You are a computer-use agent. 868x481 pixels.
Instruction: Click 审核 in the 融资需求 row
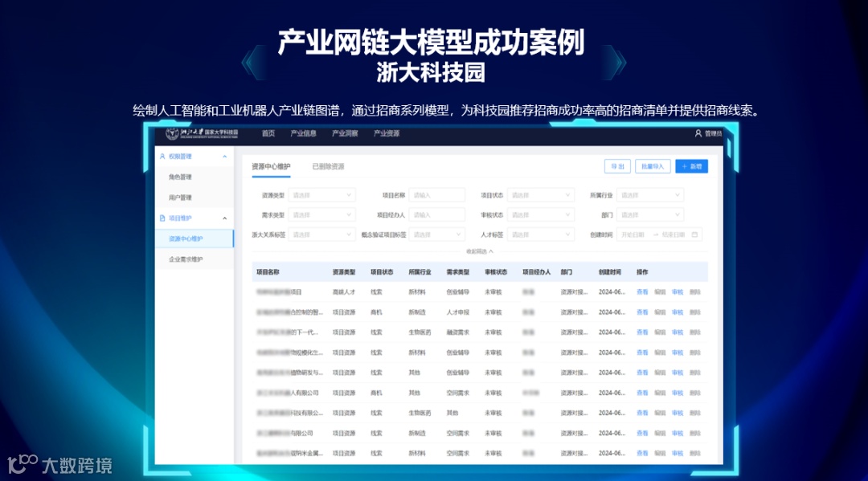tap(678, 332)
